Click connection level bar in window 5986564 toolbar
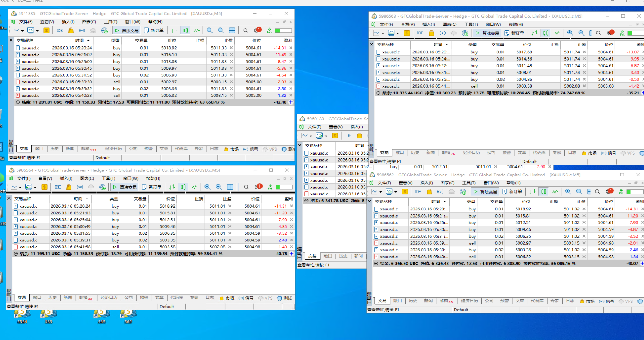This screenshot has height=340, width=644. [284, 187]
